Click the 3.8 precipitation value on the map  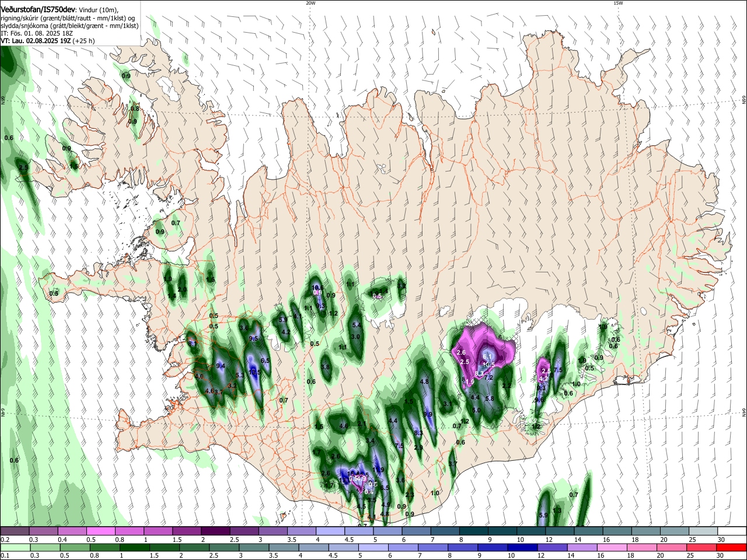pos(326,367)
